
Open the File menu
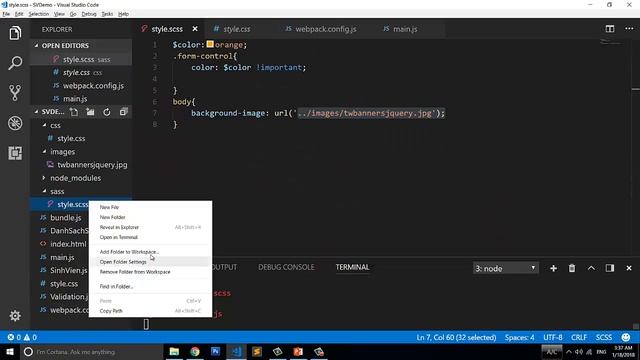click(6, 14)
